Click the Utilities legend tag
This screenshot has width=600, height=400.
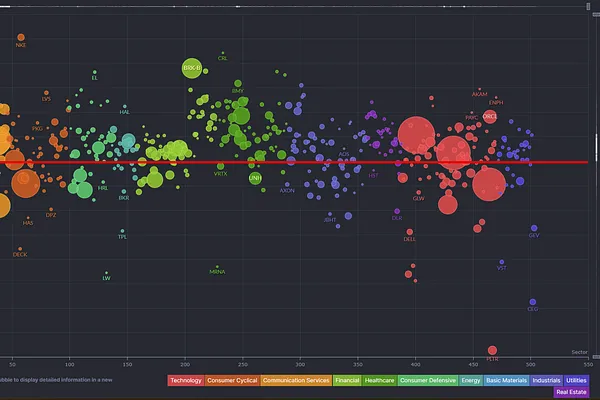[x=576, y=381]
